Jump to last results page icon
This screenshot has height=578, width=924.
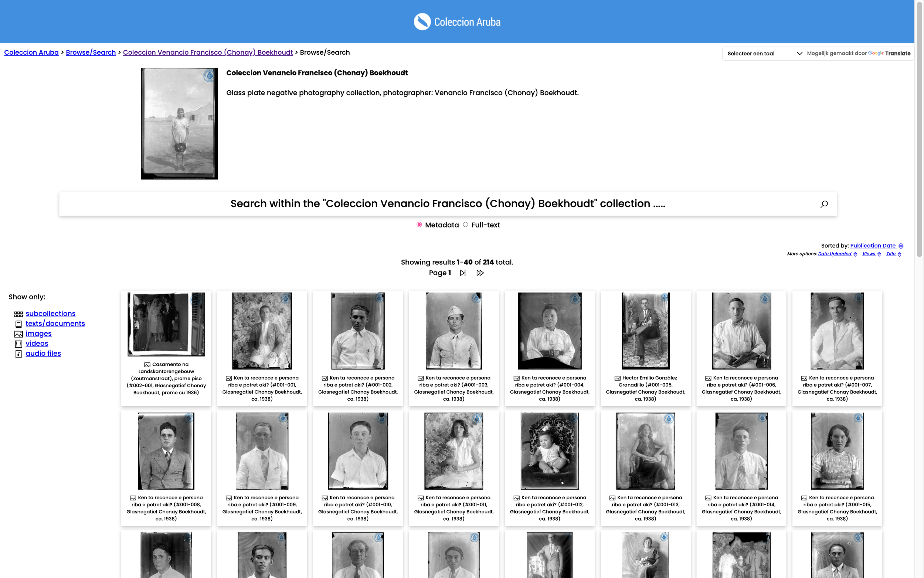click(x=480, y=273)
